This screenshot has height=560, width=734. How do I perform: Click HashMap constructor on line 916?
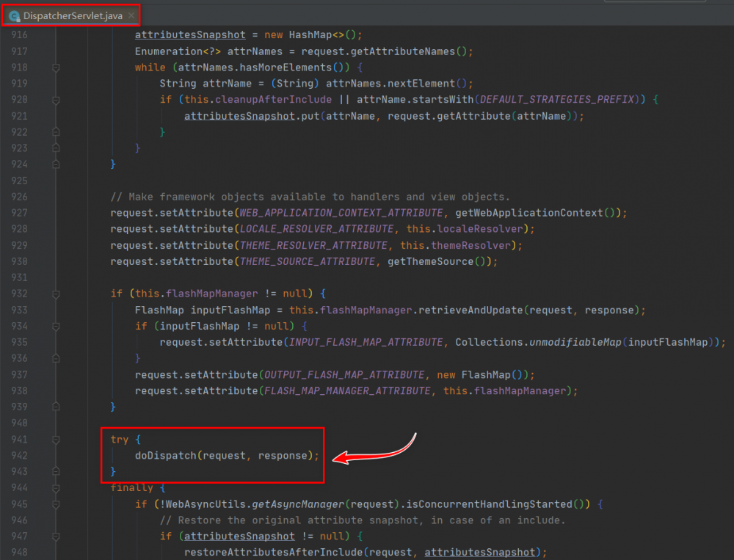coord(310,35)
